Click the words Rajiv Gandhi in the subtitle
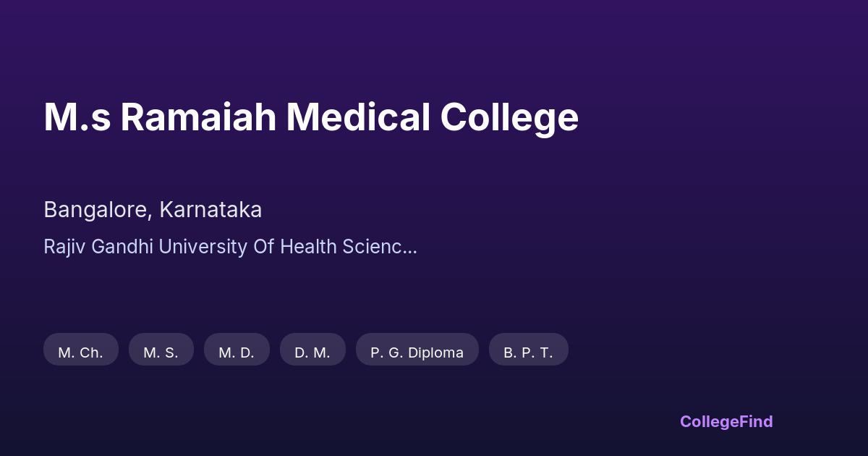868x456 pixels. 98,247
